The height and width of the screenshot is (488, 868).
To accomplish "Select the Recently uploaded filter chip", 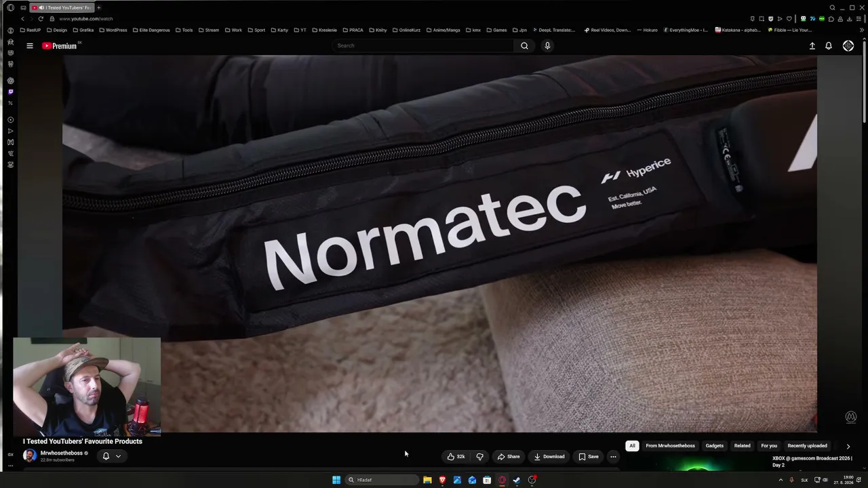I will [807, 446].
